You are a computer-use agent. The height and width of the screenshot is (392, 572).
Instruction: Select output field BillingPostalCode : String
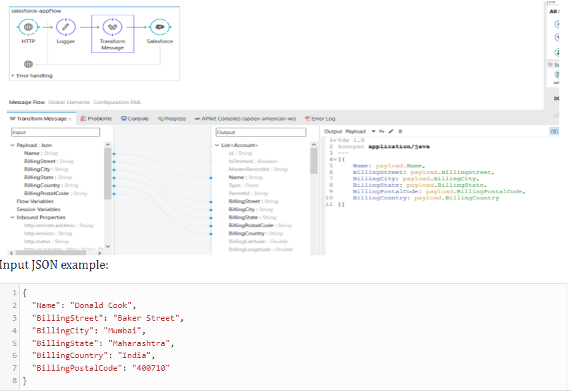click(x=260, y=225)
